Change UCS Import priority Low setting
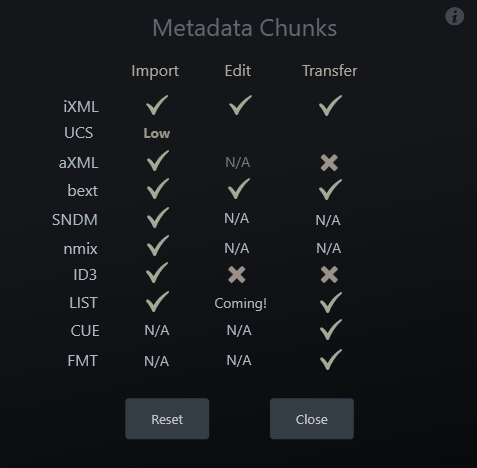The width and height of the screenshot is (477, 468). [157, 133]
